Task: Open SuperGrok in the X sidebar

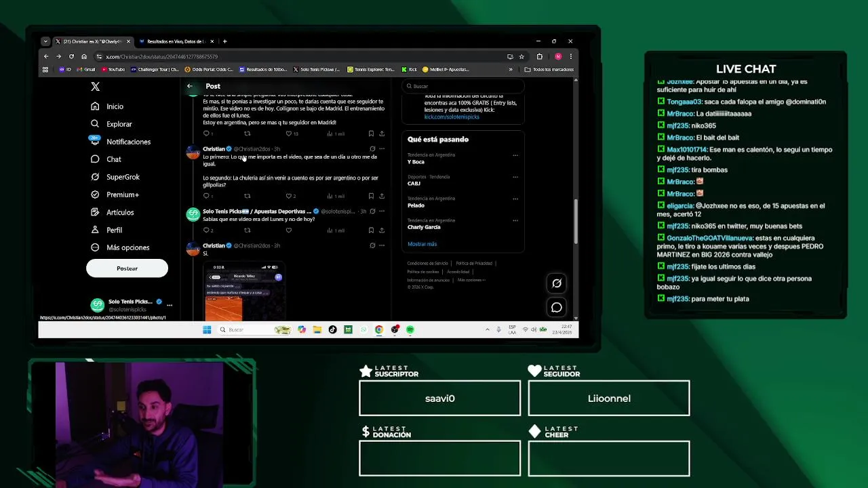Action: (115, 177)
